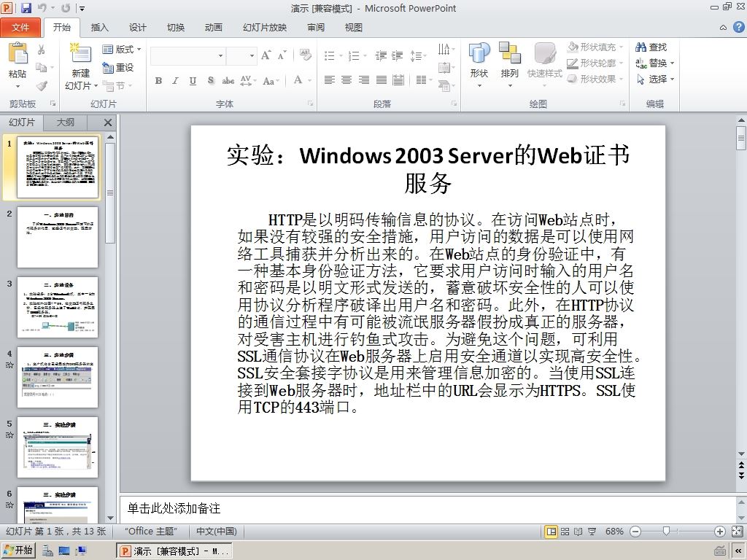Open the Change Case Aa dropdown

(271, 80)
